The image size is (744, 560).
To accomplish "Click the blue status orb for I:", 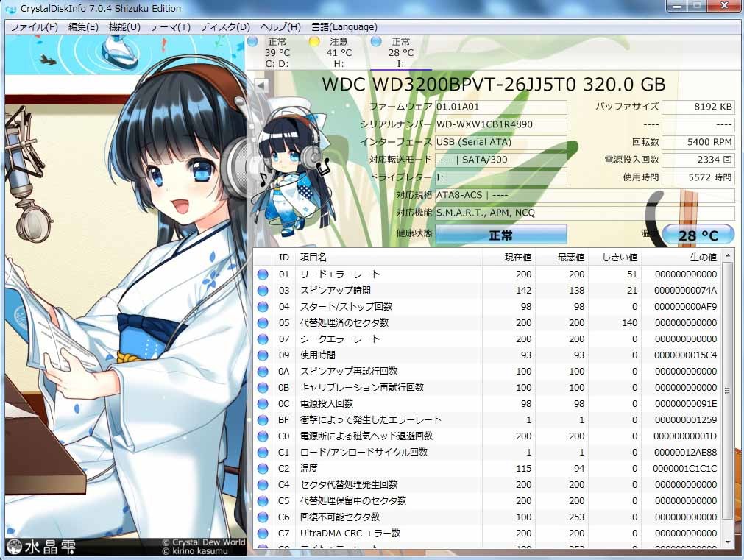I will tap(376, 42).
